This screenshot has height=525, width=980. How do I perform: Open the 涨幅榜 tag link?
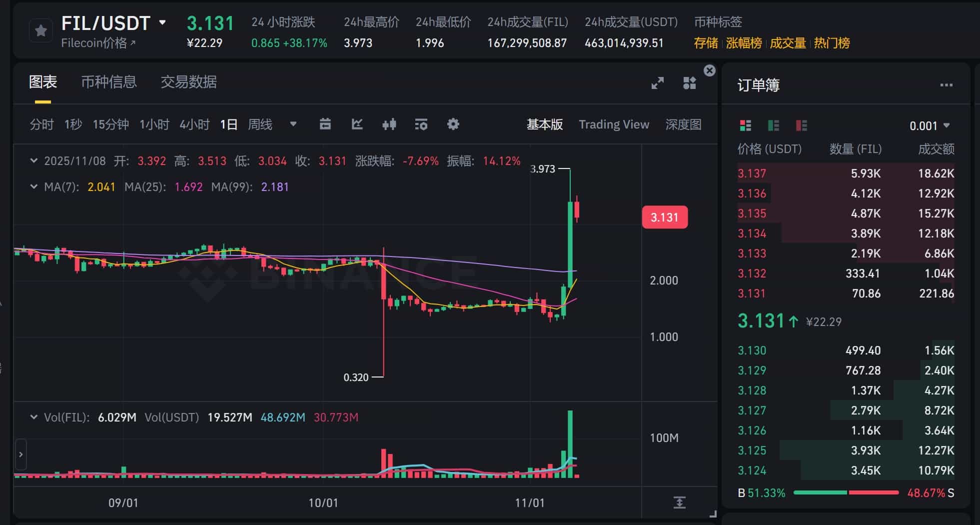743,43
